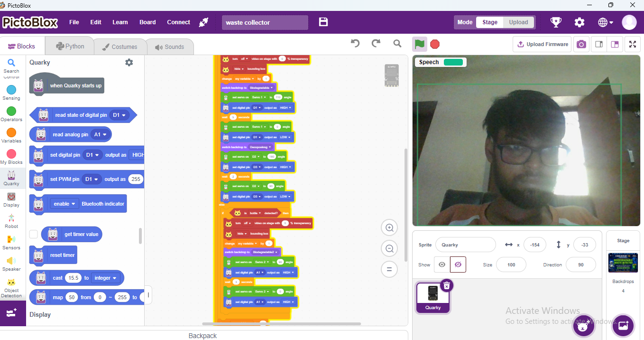The image size is (644, 340).
Task: Open the globe language selector
Action: (x=605, y=22)
